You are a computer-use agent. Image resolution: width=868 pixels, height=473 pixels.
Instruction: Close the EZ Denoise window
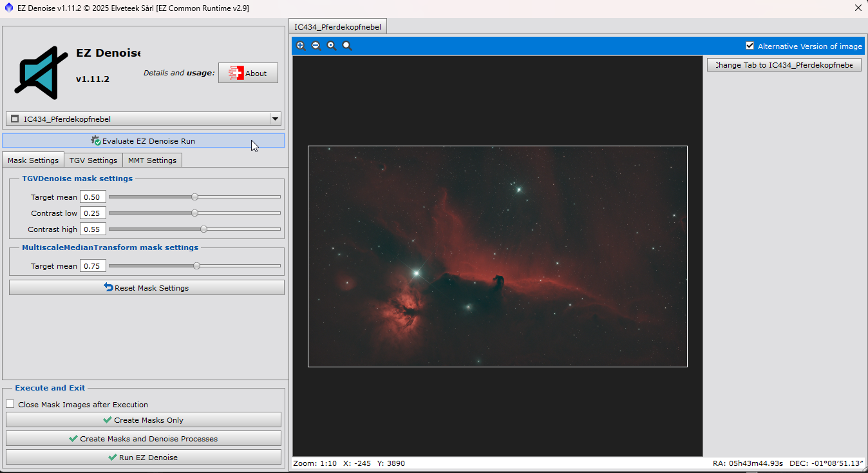point(858,8)
